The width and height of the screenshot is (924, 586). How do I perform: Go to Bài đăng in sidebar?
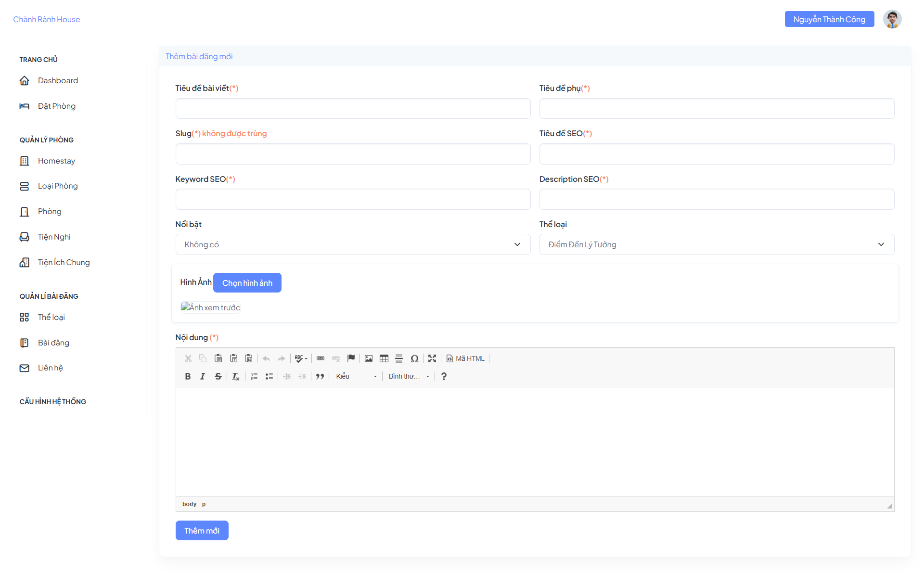pyautogui.click(x=53, y=343)
